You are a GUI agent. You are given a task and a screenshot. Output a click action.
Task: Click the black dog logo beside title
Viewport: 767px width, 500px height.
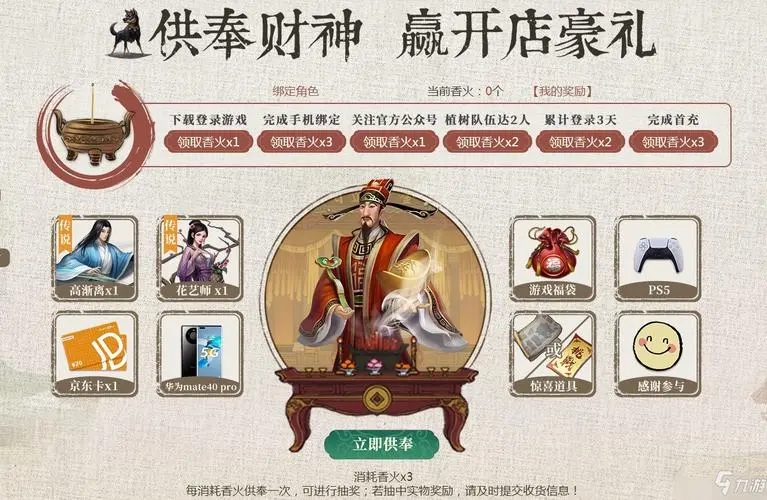coord(128,33)
